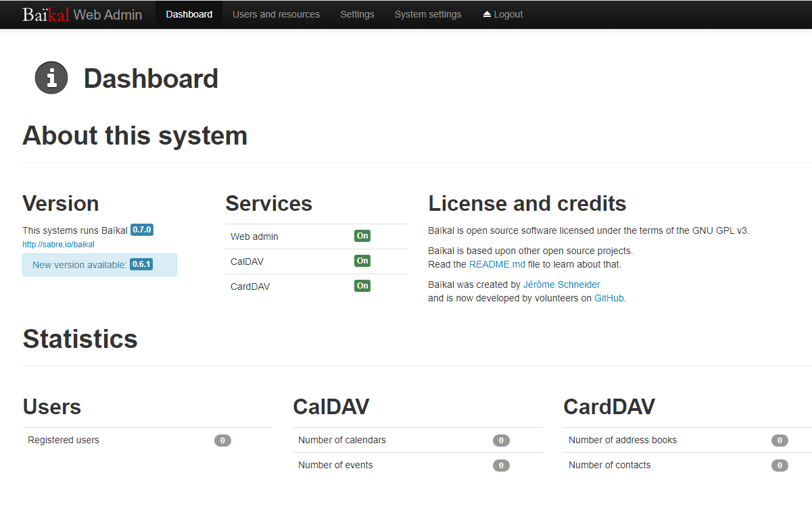Click the CalDAV statistics heading
Viewport: 812px width, 525px height.
click(331, 407)
